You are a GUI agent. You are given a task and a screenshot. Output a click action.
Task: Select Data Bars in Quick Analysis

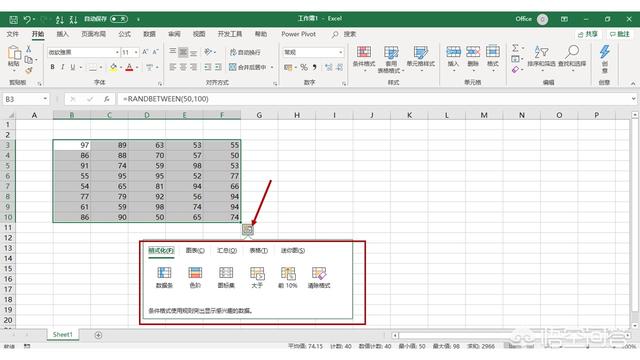point(164,277)
